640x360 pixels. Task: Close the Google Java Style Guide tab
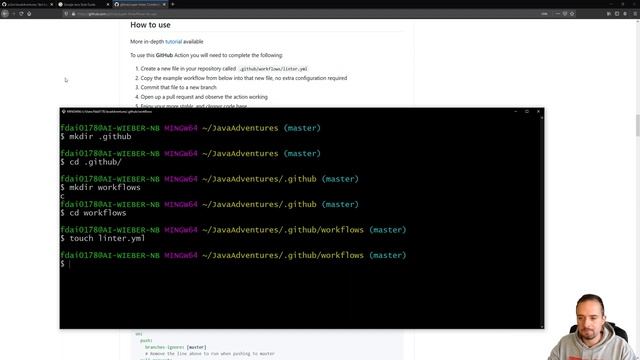point(108,4)
